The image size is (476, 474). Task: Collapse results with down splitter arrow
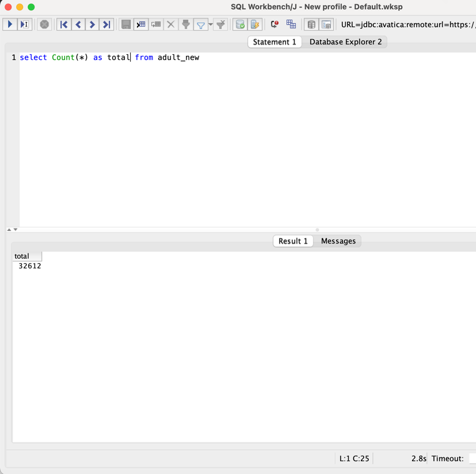tap(16, 230)
